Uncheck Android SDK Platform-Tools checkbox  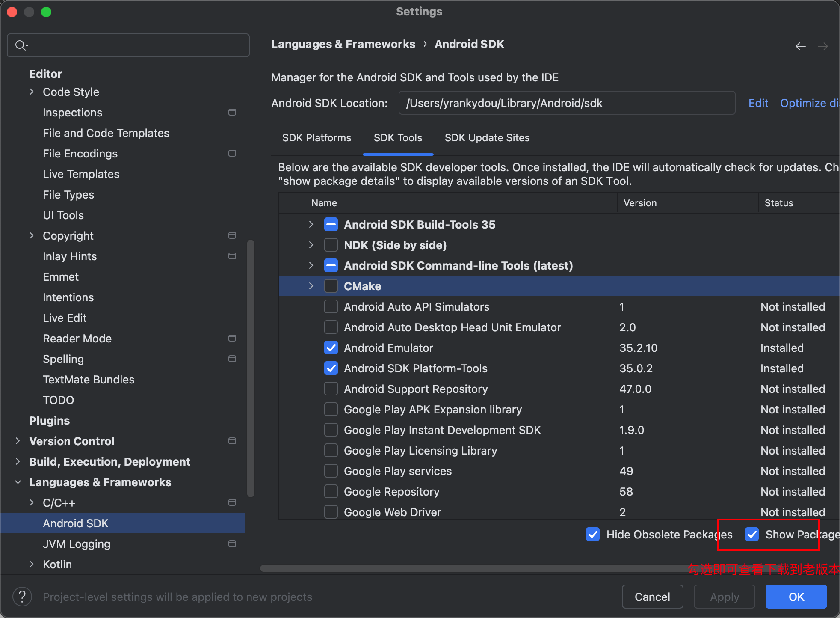[x=331, y=368]
